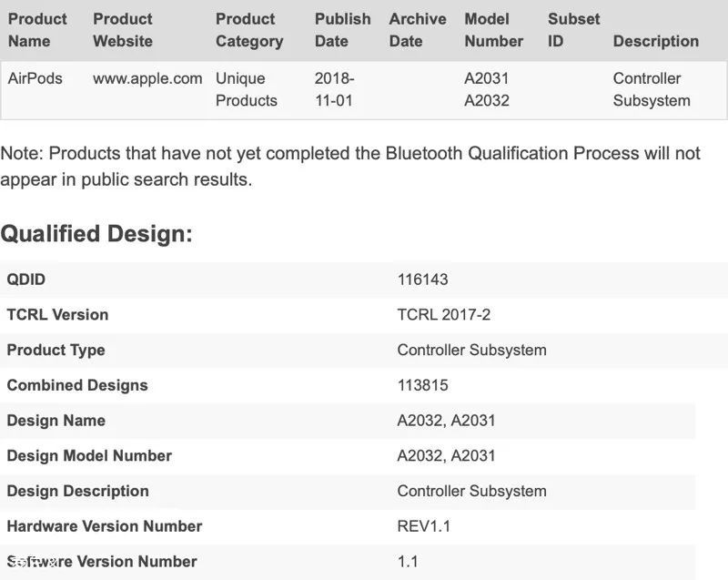Click the Product Website column header
Screen dimensions: 728x580
[x=123, y=30]
